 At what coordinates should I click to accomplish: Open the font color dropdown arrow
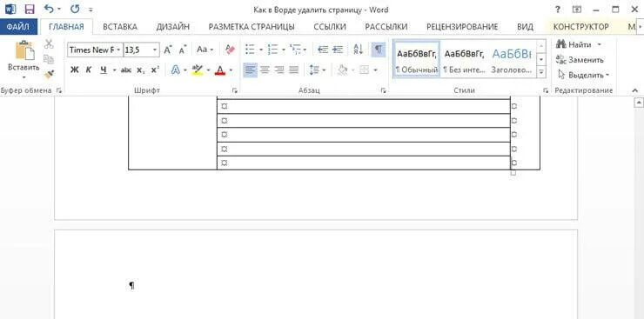pyautogui.click(x=231, y=70)
